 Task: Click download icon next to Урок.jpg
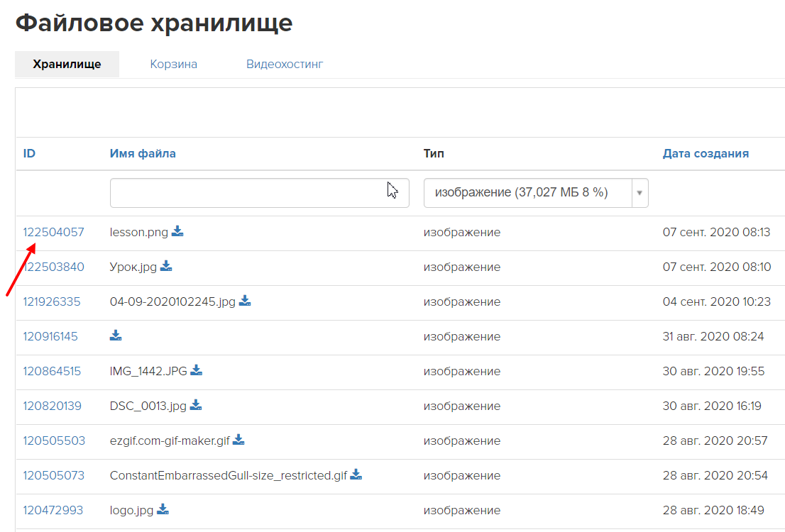[x=166, y=267]
